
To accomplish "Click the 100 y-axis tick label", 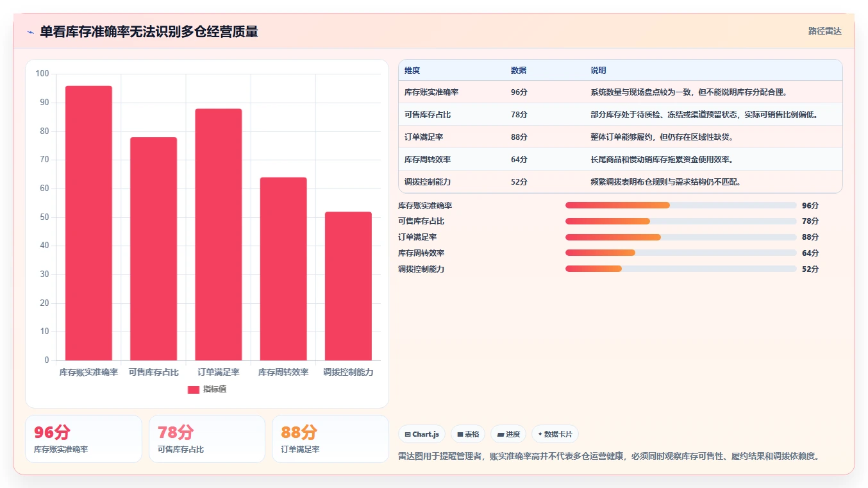I will tap(42, 74).
